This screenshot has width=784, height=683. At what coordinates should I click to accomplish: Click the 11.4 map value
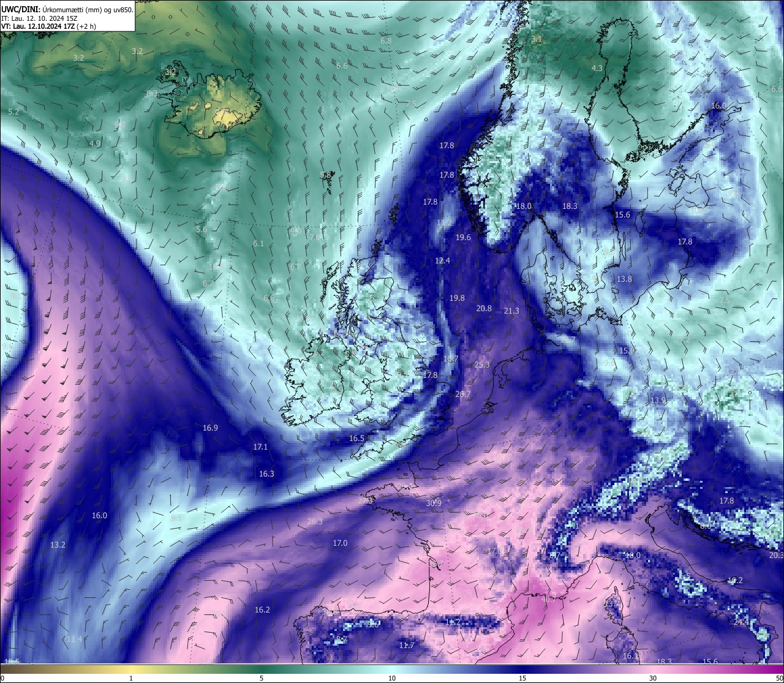point(74,639)
